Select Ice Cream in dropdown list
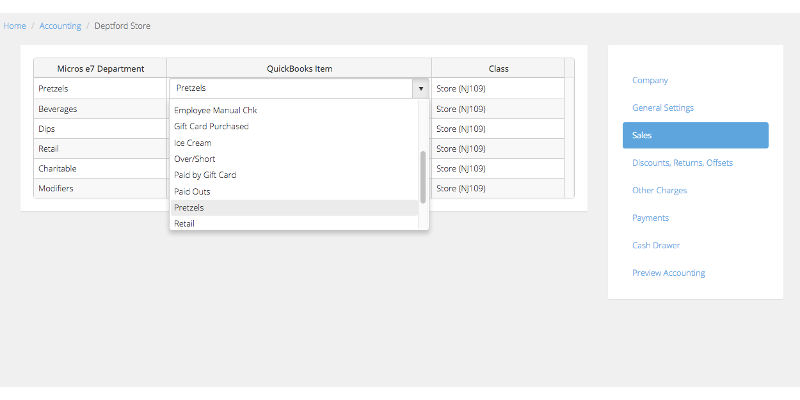 point(294,143)
